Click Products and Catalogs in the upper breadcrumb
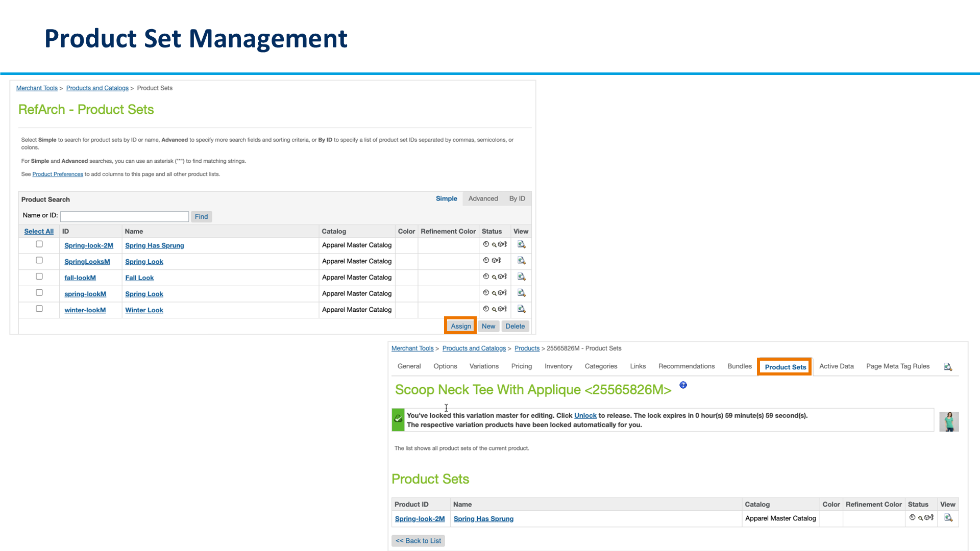980x551 pixels. [97, 88]
